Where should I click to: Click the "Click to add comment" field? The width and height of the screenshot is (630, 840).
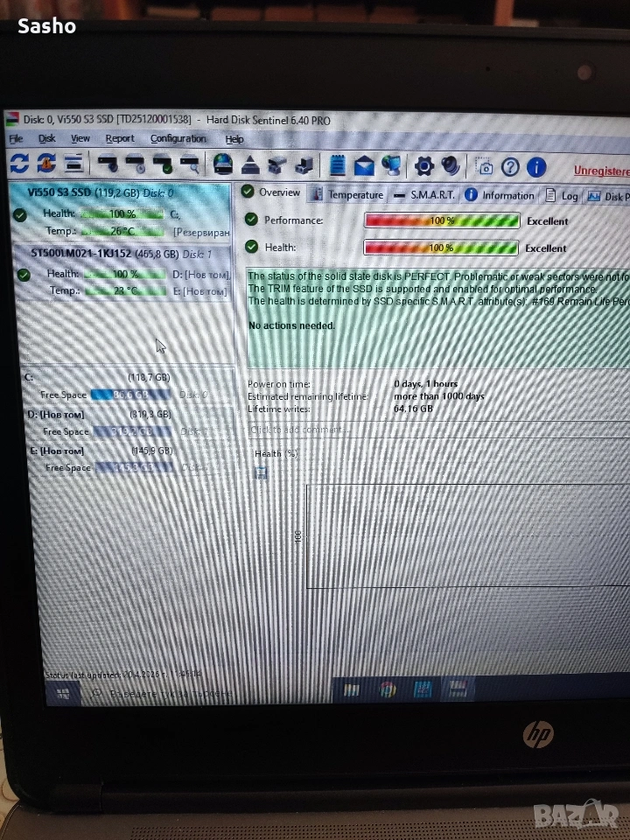438,430
